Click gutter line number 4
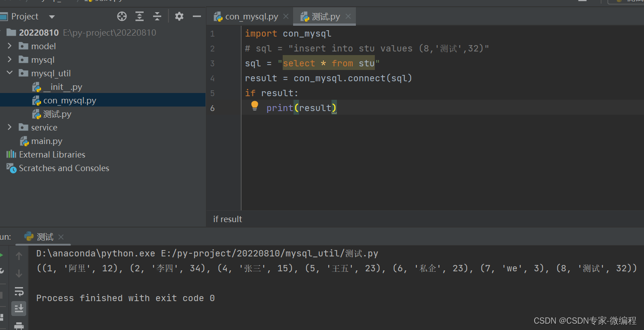Viewport: 644px width, 330px height. click(213, 78)
